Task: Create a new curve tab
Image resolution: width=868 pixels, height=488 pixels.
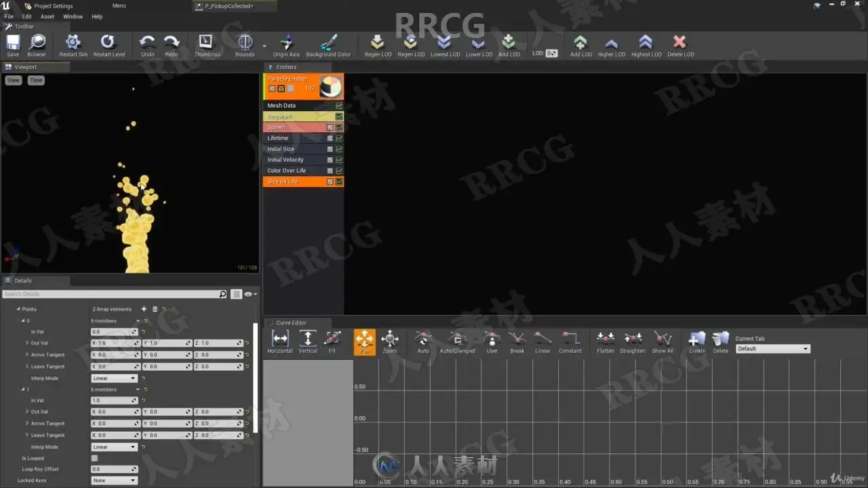Action: pos(697,342)
